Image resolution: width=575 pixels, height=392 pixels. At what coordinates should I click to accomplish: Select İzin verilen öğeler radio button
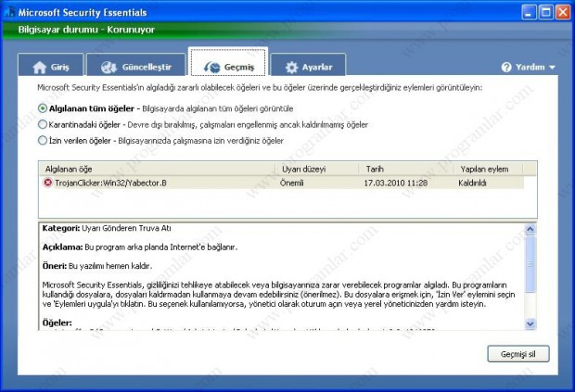tap(43, 140)
